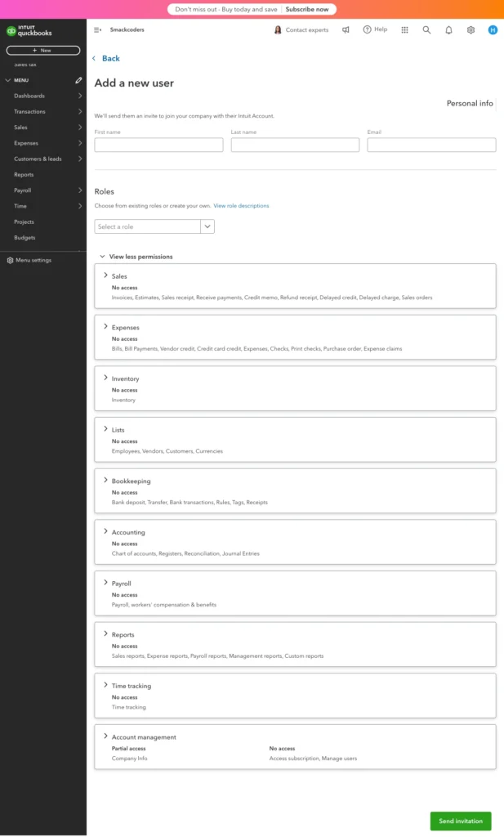Open the settings gear icon
Image resolution: width=504 pixels, height=837 pixels.
tap(471, 29)
